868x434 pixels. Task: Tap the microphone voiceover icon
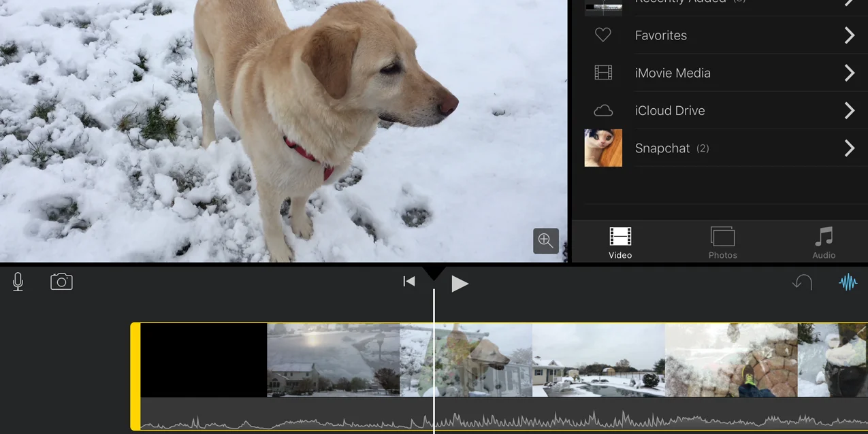18,282
